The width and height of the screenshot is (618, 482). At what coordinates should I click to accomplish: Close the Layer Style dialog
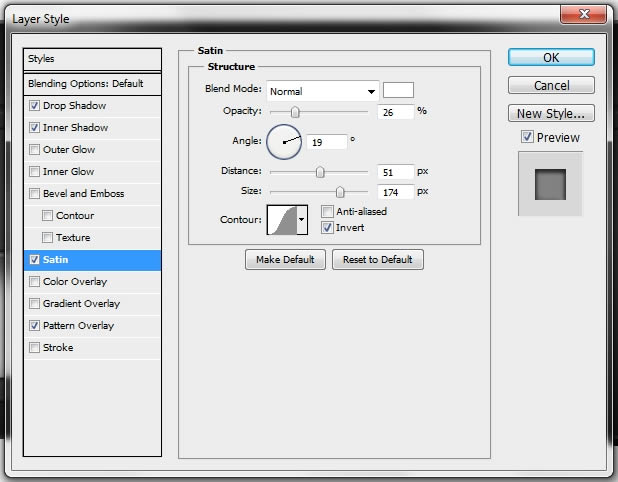tap(584, 15)
